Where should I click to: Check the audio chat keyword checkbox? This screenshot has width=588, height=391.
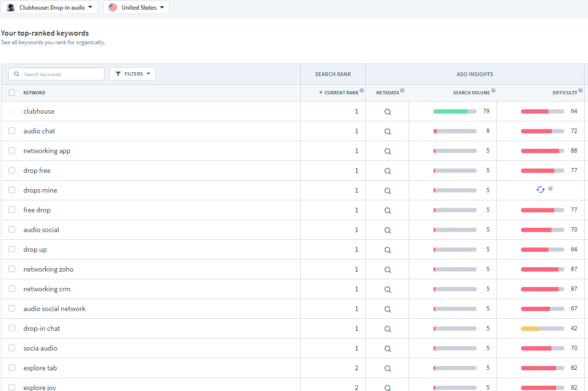click(x=12, y=131)
